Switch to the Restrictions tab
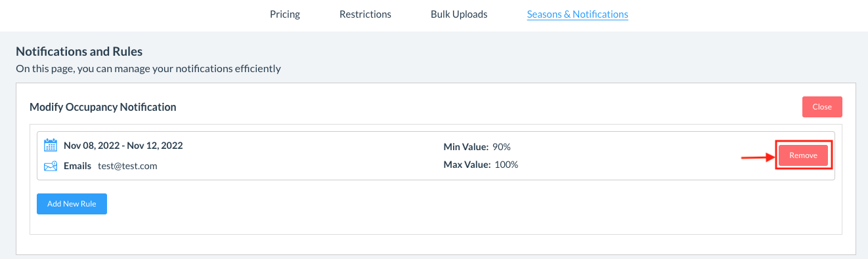Screen dimensions: 868x259 click(x=365, y=14)
